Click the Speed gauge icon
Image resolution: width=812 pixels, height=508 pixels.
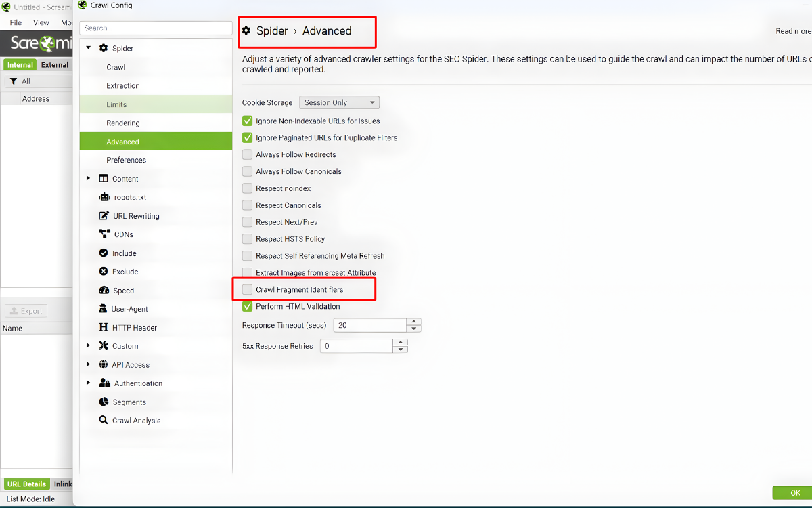click(104, 291)
